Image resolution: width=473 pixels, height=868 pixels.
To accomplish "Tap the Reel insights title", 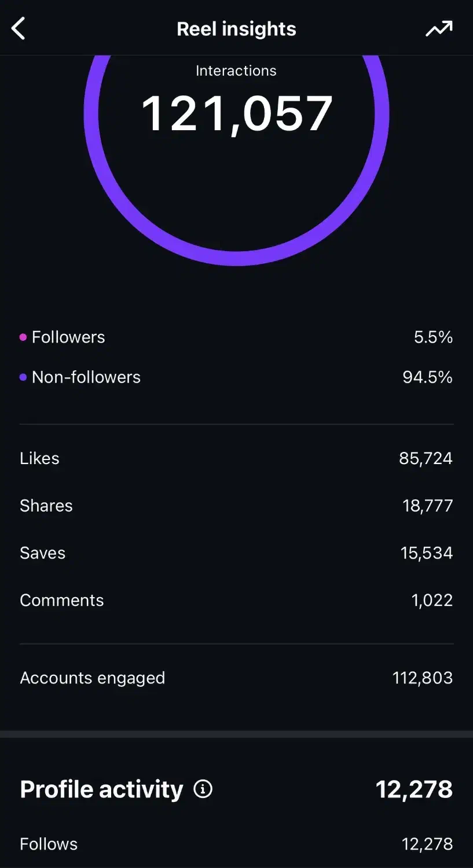I will click(x=236, y=29).
